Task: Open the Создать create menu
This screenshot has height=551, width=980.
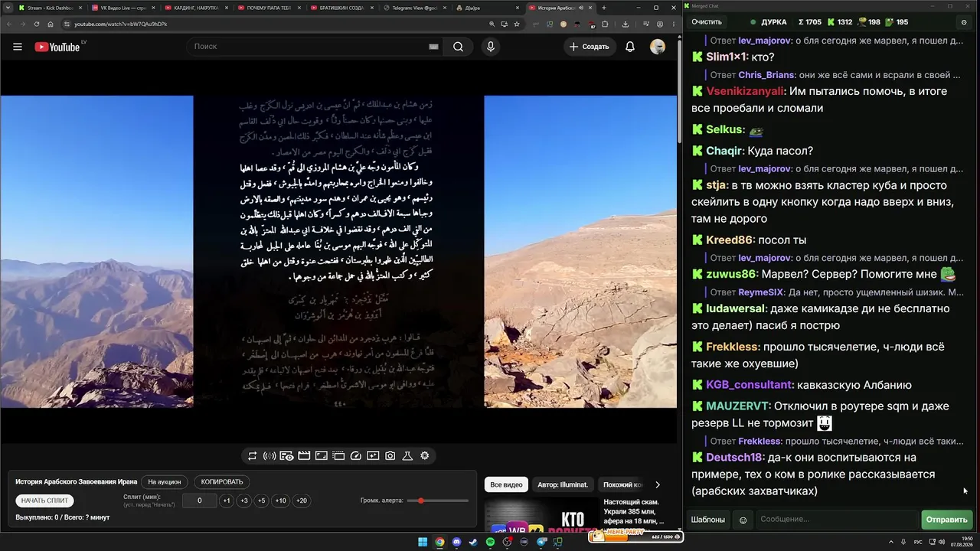Action: coord(589,47)
